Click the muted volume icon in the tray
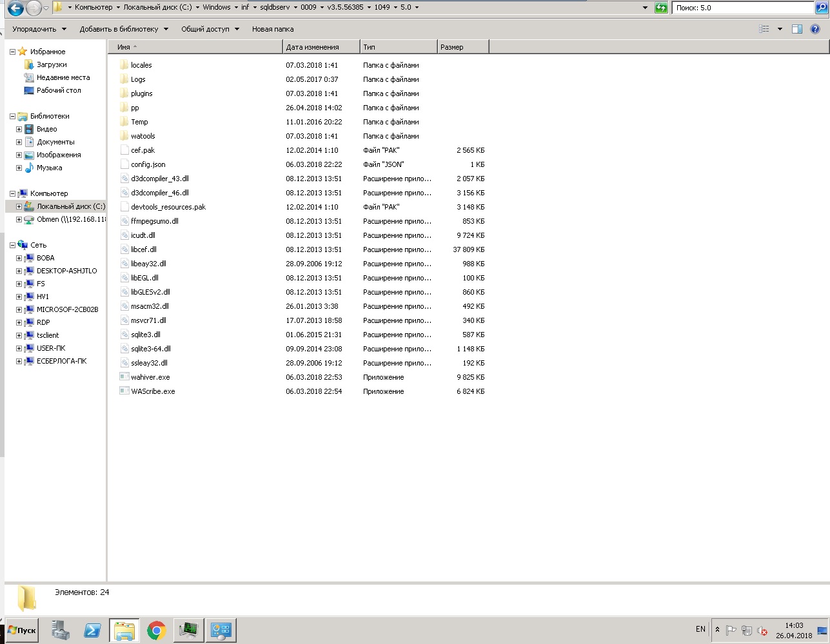This screenshot has height=644, width=830. click(762, 630)
